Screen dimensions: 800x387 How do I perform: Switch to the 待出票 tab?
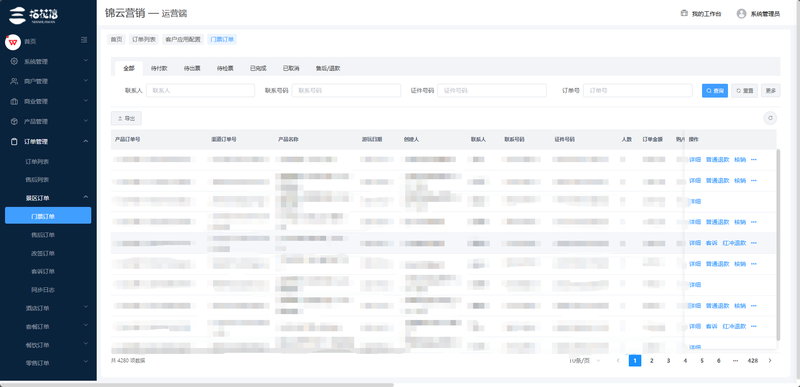192,68
